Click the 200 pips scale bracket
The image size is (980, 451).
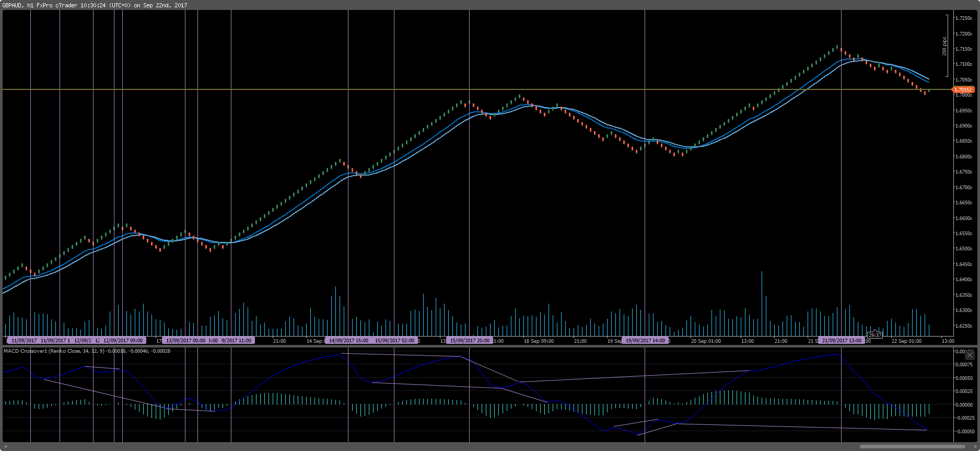[946, 46]
